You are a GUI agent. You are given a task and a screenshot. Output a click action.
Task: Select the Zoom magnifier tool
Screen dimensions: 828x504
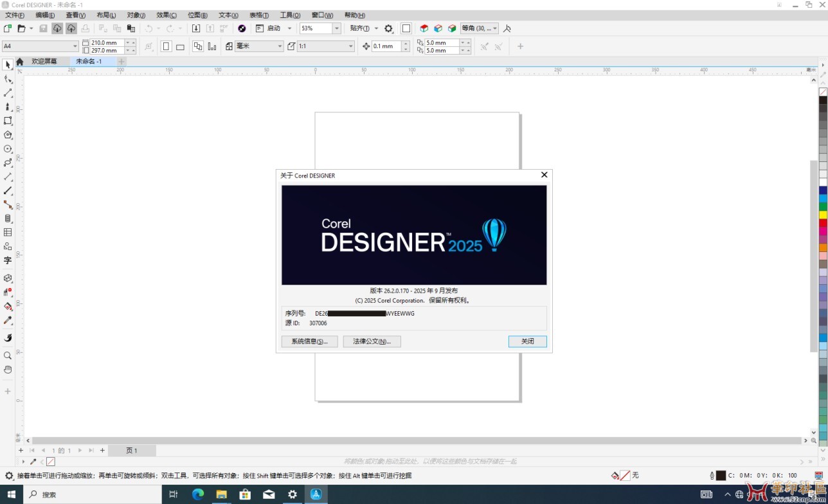(x=8, y=355)
